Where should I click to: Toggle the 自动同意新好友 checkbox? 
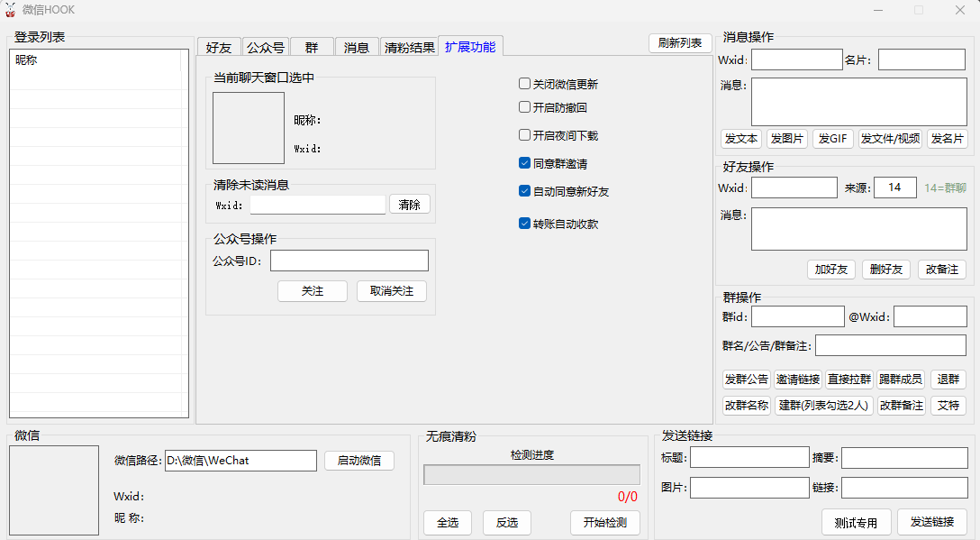pos(524,191)
